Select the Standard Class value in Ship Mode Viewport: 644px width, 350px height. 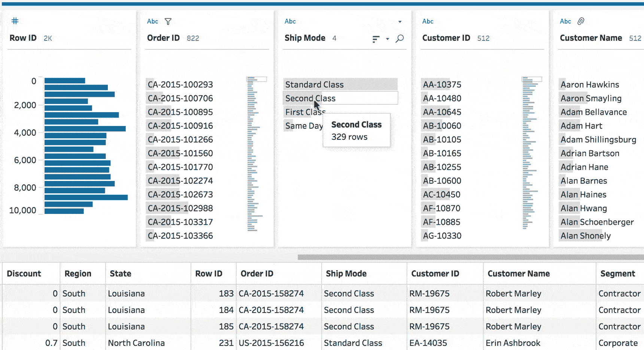[x=315, y=85]
